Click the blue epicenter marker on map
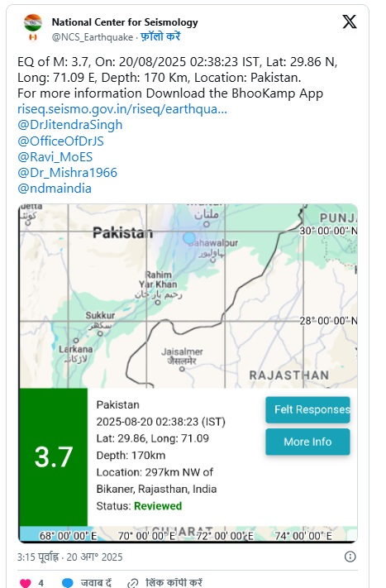This screenshot has height=588, width=386. 189,237
